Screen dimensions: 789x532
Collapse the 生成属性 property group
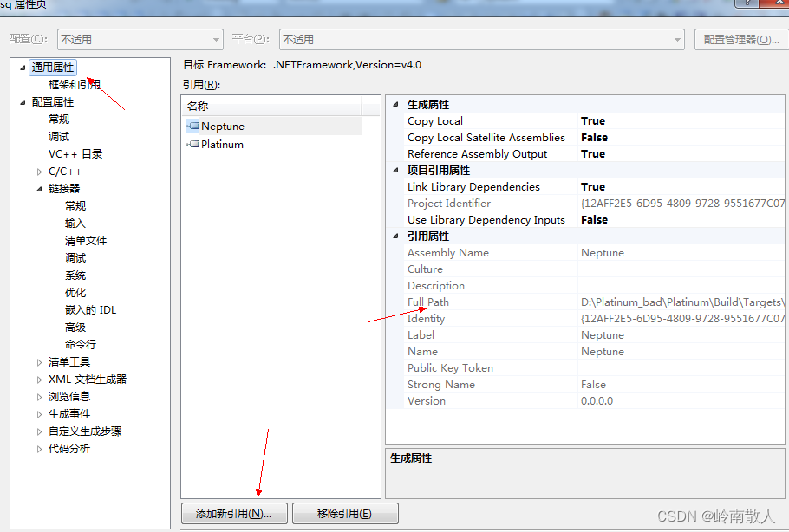[395, 104]
